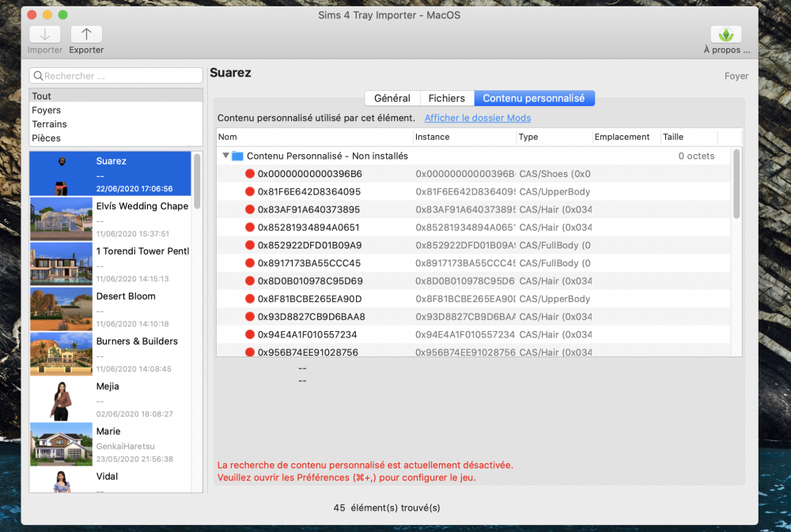Click the Elvis Wedding Chapel title text
The width and height of the screenshot is (791, 532).
click(x=142, y=206)
